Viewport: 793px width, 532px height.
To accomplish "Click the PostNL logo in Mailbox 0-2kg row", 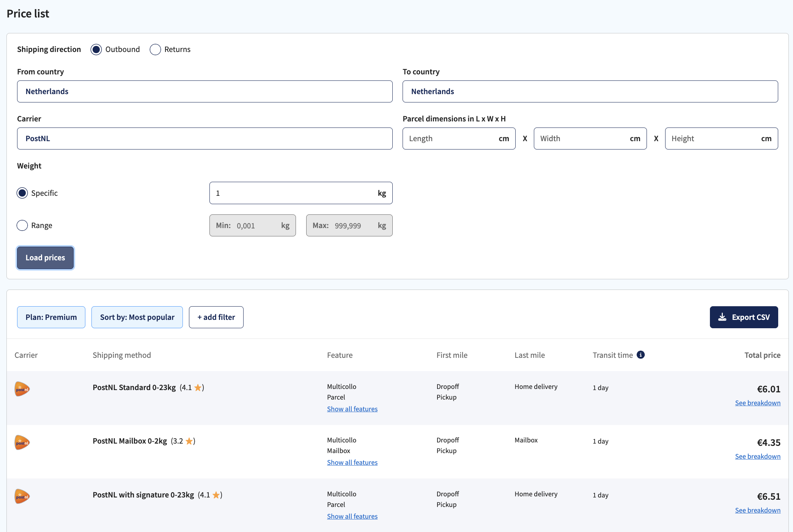I will (22, 442).
